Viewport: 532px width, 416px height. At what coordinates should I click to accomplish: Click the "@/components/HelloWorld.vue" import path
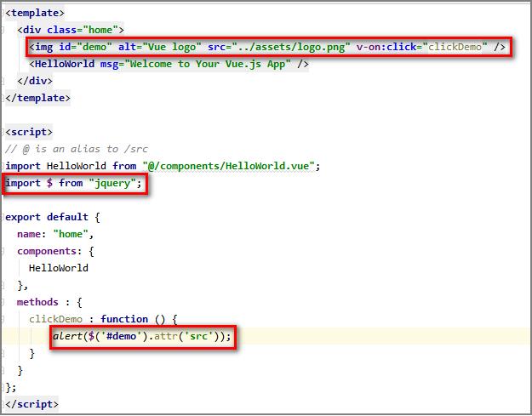point(228,166)
